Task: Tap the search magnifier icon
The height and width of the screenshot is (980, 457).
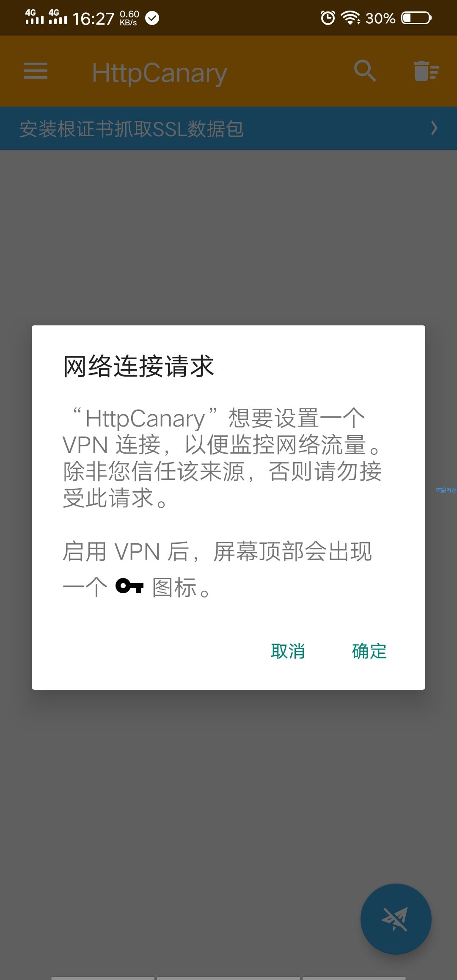Action: tap(365, 71)
